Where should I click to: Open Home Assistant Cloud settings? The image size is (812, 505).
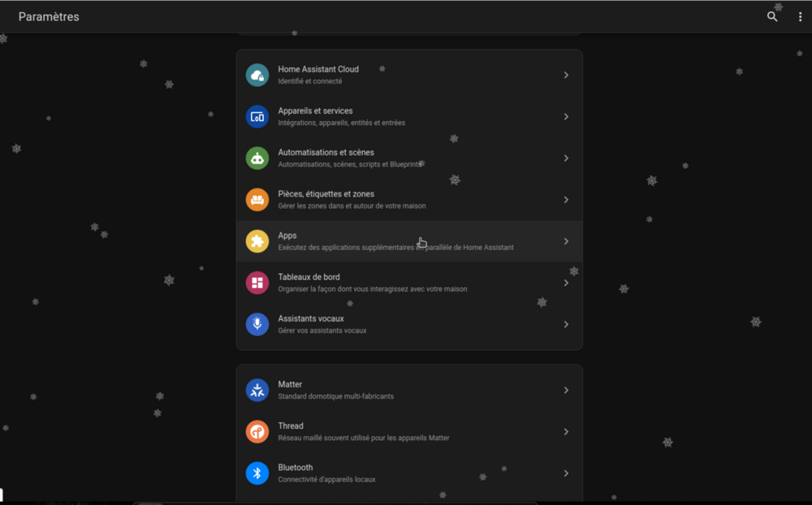(x=409, y=76)
